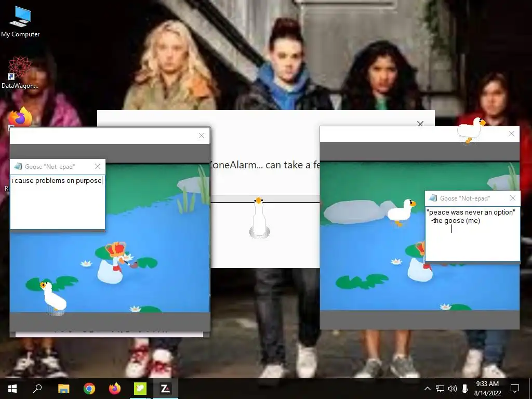Close the ZoneAlarm installer dialog
The width and height of the screenshot is (532, 399).
(420, 124)
